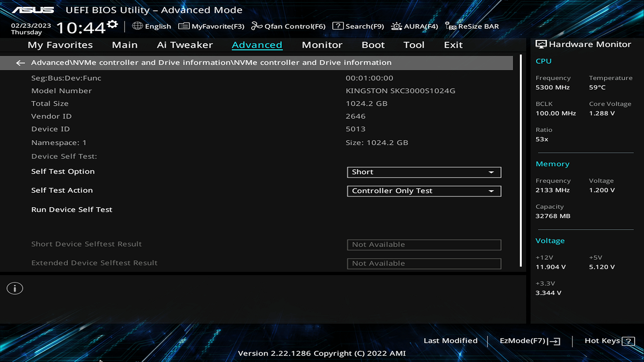Image resolution: width=644 pixels, height=362 pixels.
Task: Open the English language selector
Action: 158,26
